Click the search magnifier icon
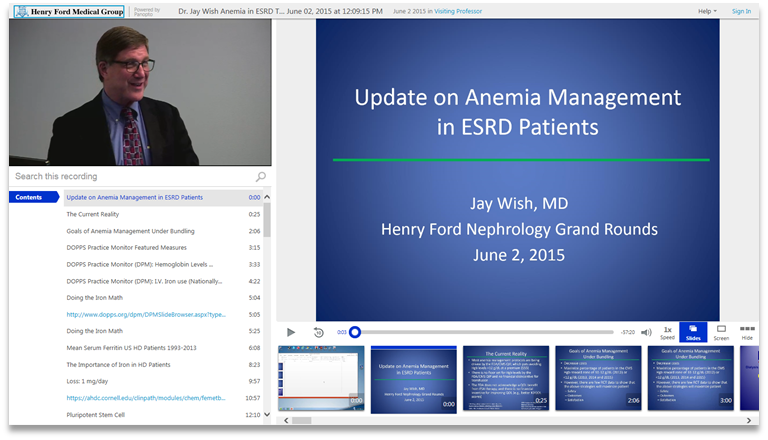This screenshot has width=768, height=440. tap(261, 176)
